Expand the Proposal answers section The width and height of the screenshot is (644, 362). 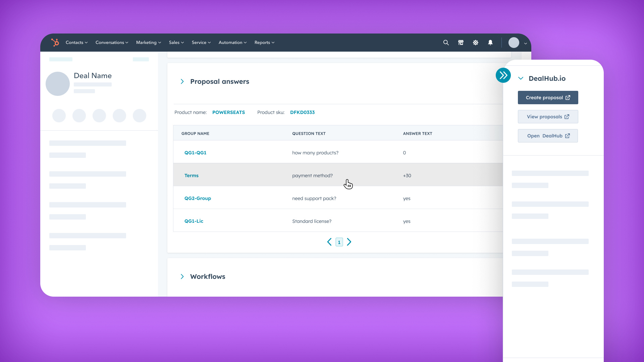[x=182, y=81]
